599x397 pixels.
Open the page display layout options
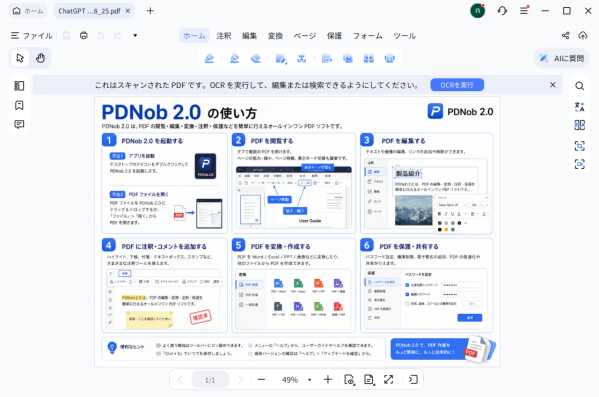(369, 380)
